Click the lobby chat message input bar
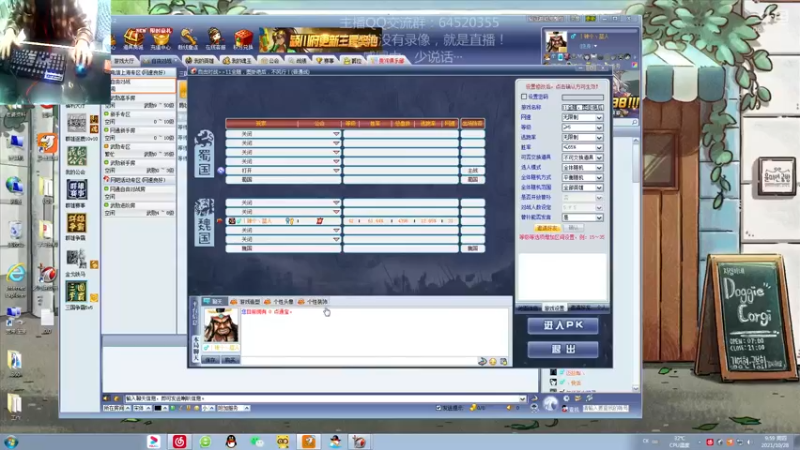 (x=326, y=398)
